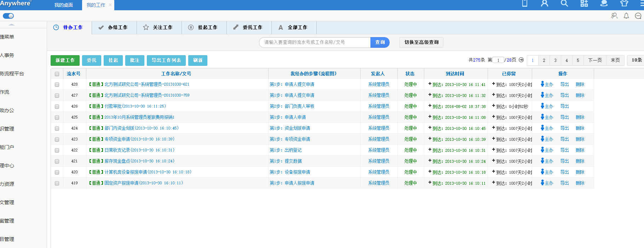Collapse the sidebar menu using up arrow

pos(11,24)
